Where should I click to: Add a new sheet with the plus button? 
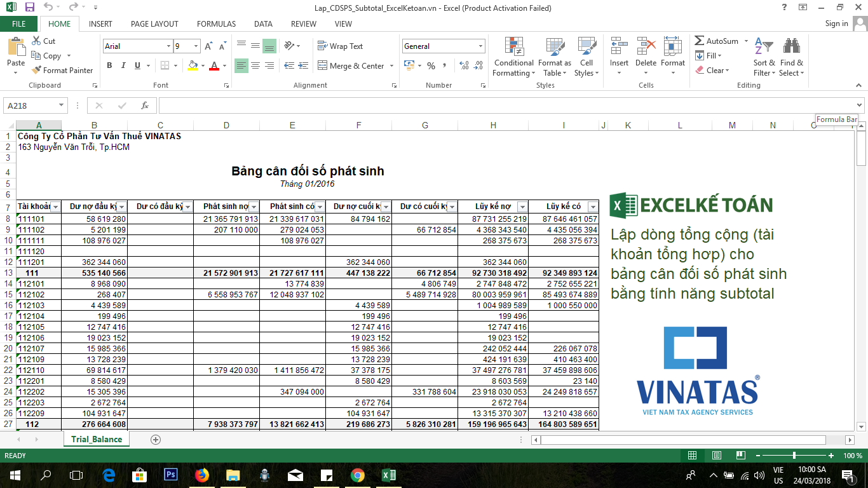pyautogui.click(x=156, y=440)
